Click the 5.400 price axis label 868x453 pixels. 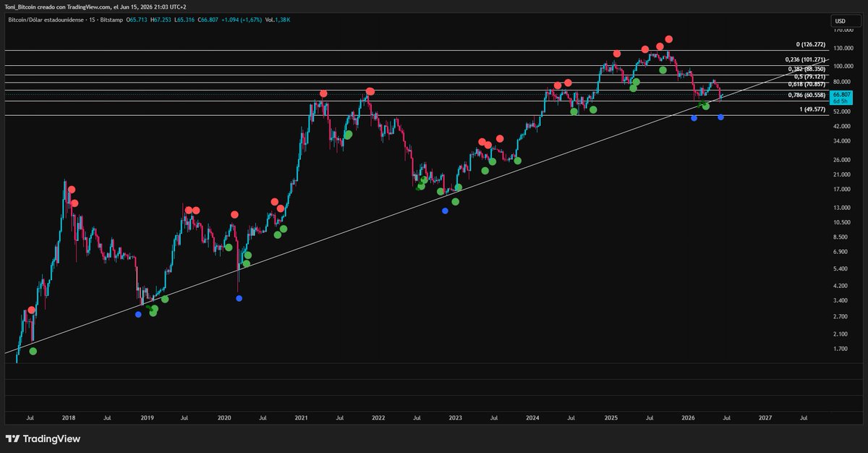pyautogui.click(x=839, y=268)
